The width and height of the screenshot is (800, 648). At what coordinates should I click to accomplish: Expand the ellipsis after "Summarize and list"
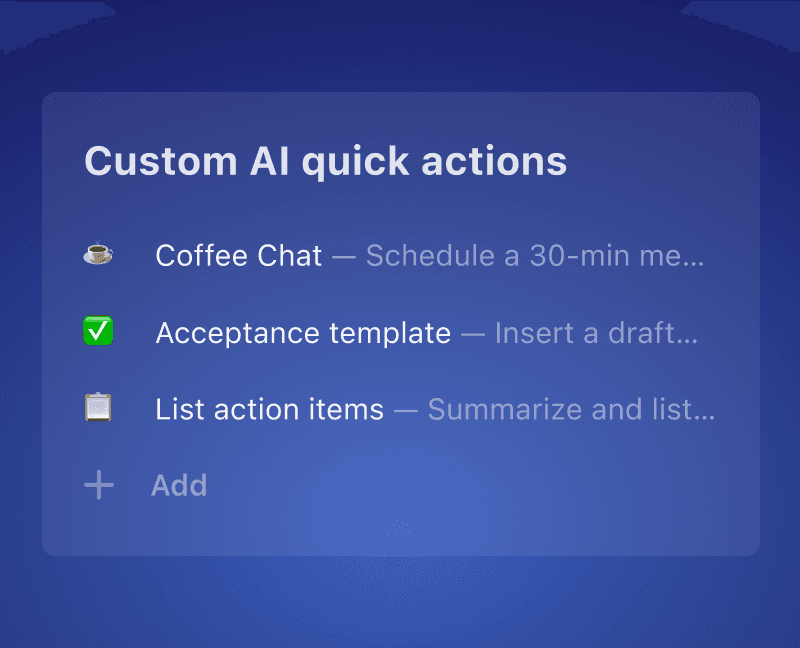[x=705, y=413]
